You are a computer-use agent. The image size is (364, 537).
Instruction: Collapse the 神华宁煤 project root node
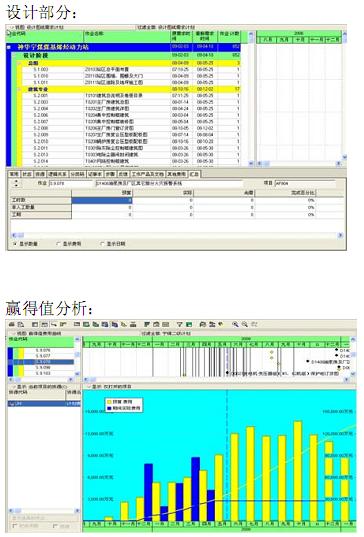click(x=9, y=47)
